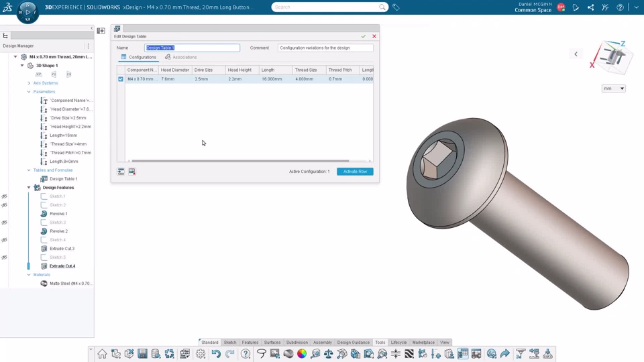Toggle visibility of Sketch.5
This screenshot has width=644, height=362.
tap(4, 257)
